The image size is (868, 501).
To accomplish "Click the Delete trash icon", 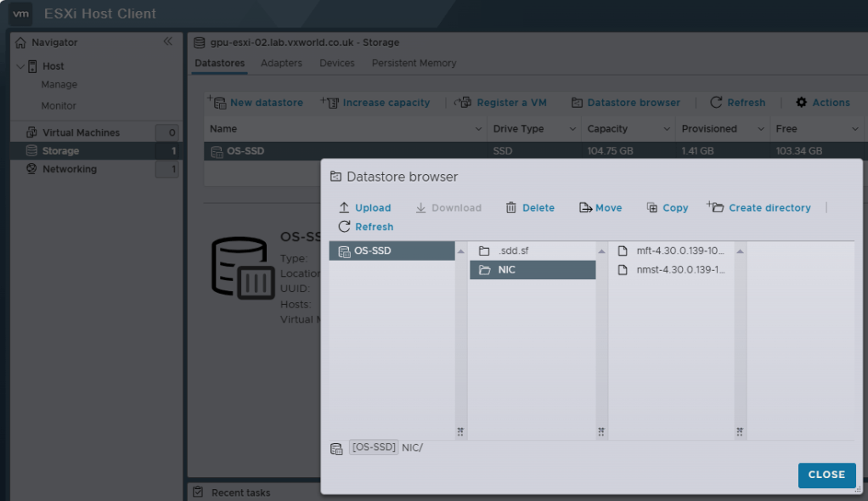I will point(511,208).
